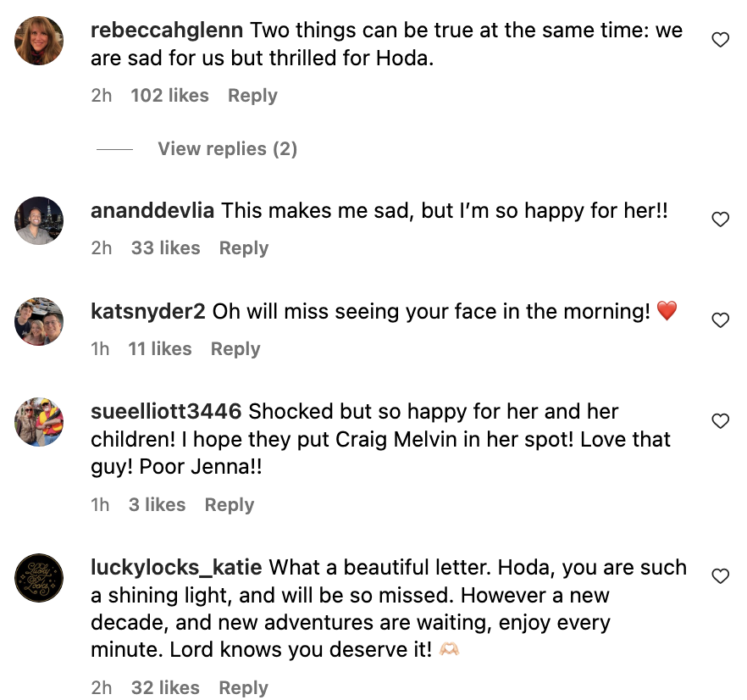
Task: Select the username luckylocks_katie
Action: (175, 568)
